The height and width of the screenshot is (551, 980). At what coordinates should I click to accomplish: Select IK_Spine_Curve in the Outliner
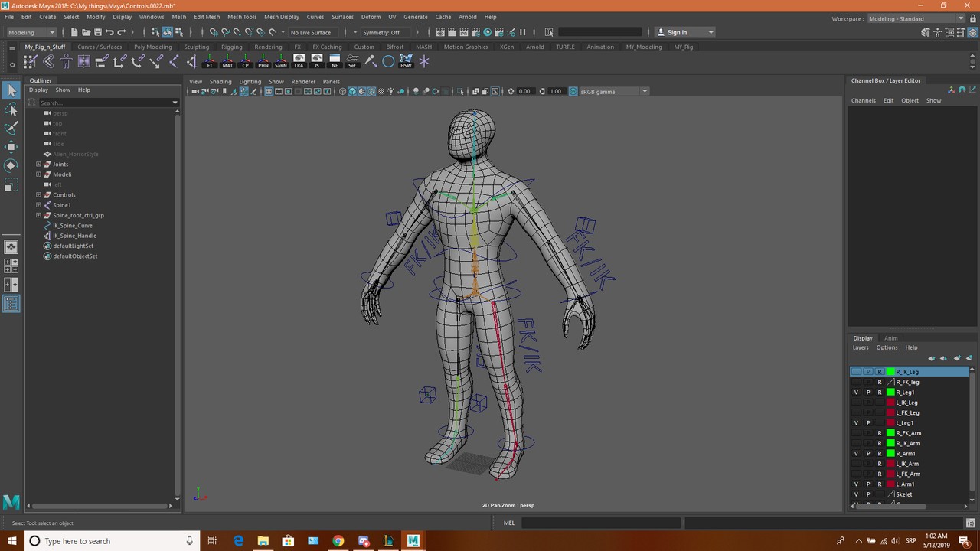point(73,225)
